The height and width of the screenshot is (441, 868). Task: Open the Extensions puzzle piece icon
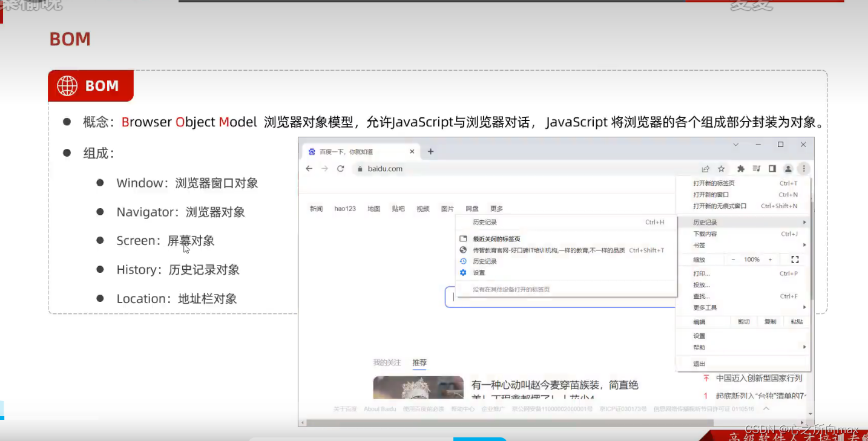click(x=741, y=169)
